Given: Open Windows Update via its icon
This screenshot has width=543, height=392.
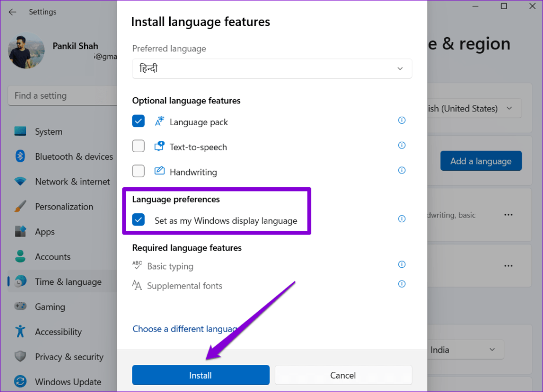Looking at the screenshot, I should [x=19, y=381].
